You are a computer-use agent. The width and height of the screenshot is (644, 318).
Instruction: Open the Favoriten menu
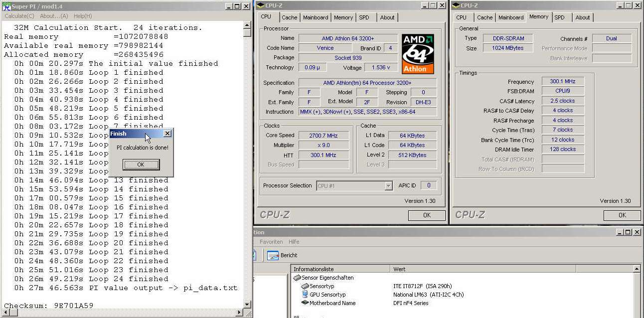[x=271, y=242]
